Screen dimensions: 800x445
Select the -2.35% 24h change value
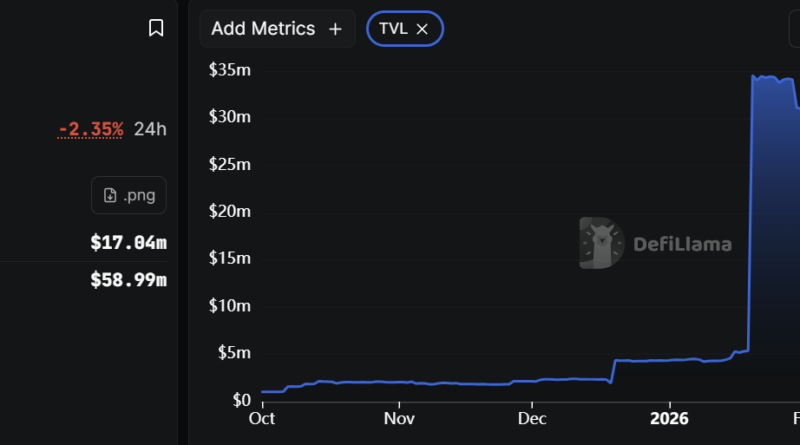click(90, 129)
